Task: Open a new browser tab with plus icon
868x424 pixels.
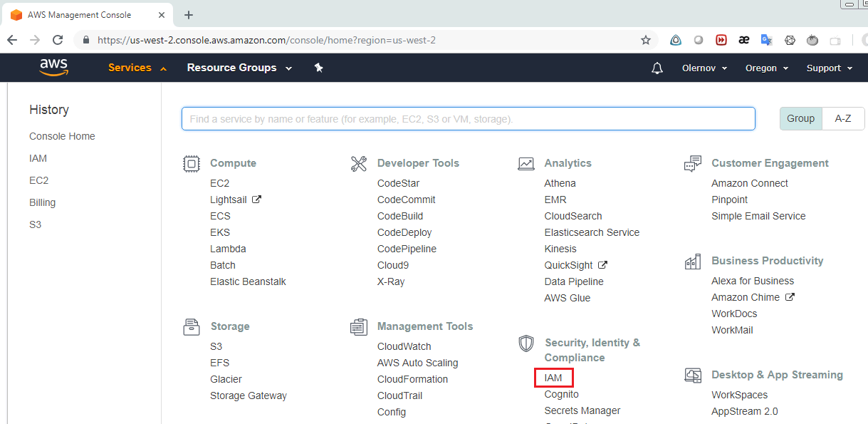Action: 189,15
